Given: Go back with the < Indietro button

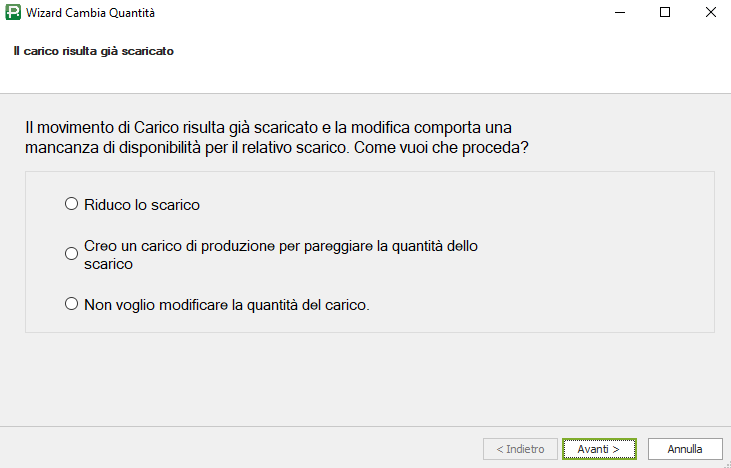Looking at the screenshot, I should (x=520, y=449).
